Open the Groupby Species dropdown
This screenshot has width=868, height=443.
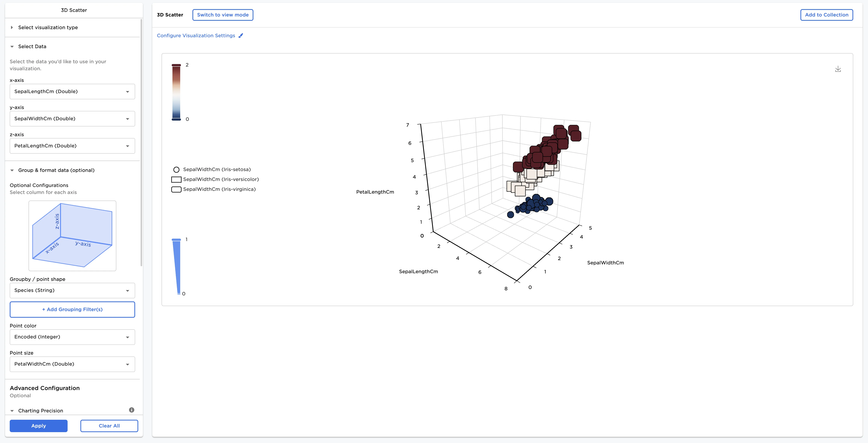pos(72,291)
